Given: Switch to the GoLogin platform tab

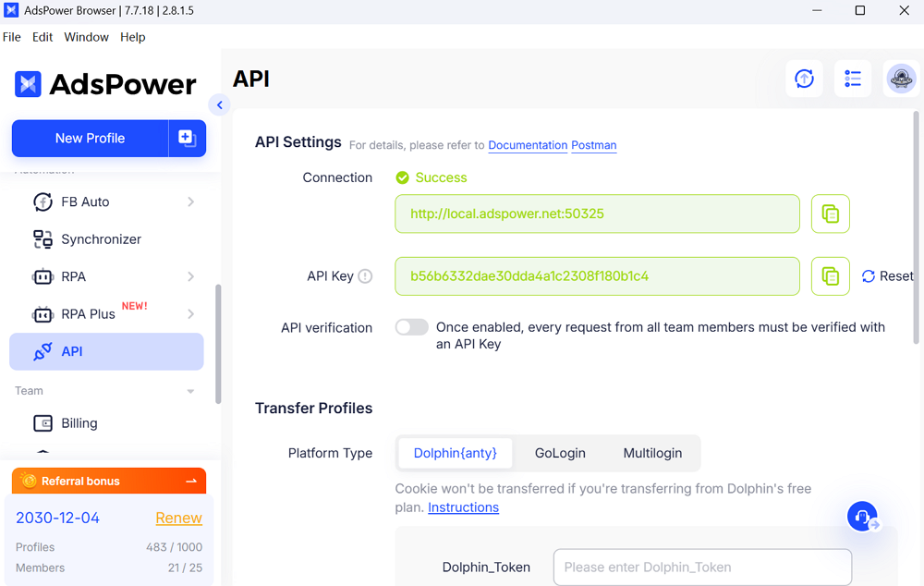Looking at the screenshot, I should pyautogui.click(x=560, y=453).
